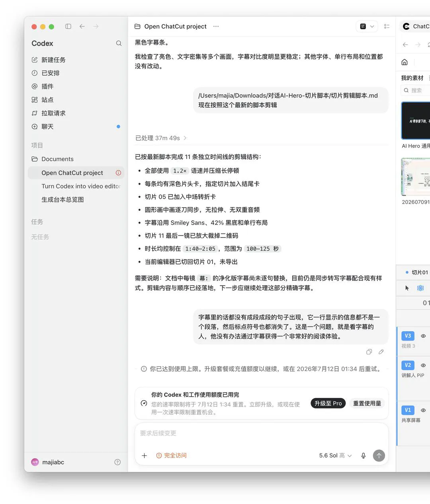Edit the last user message
The image size is (430, 504).
(381, 352)
